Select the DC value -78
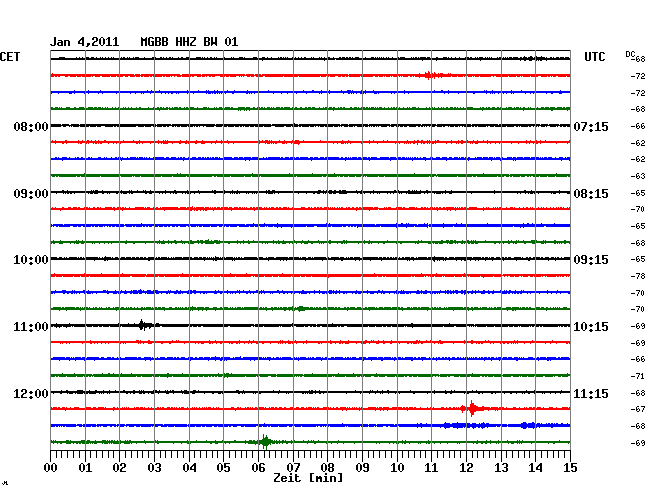Screen dimensions: 650x494 point(638,276)
